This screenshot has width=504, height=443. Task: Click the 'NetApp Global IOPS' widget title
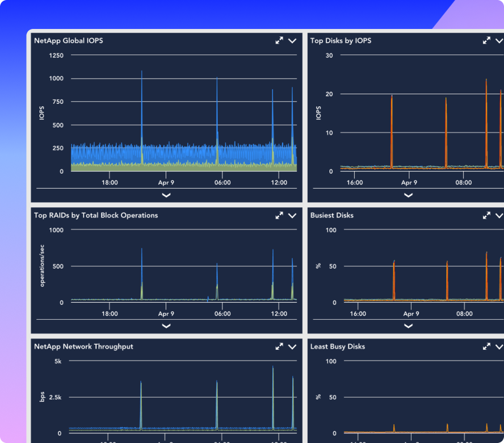tap(69, 41)
